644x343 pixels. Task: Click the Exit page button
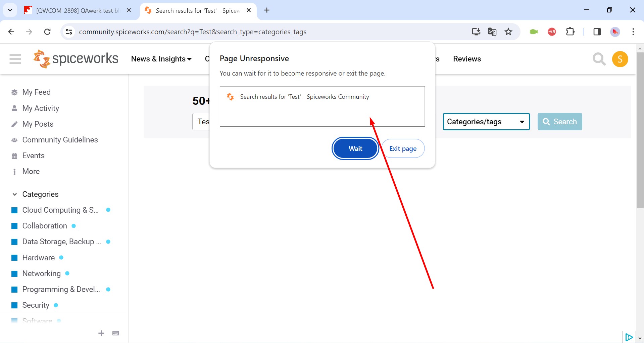403,148
